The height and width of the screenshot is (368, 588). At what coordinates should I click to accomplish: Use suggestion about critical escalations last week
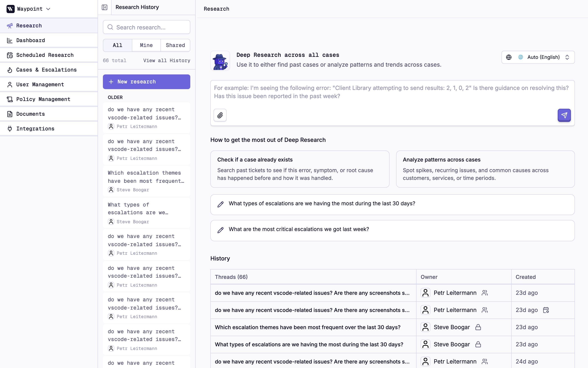392,230
